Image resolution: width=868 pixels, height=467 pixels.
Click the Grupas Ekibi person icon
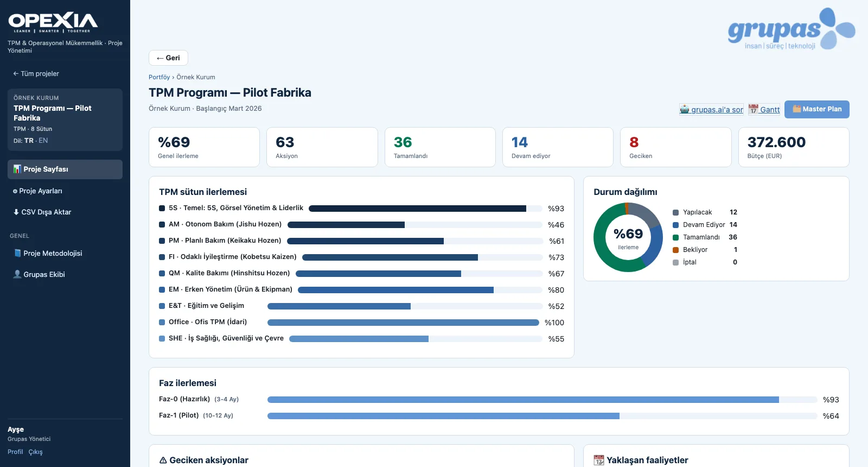coord(17,274)
